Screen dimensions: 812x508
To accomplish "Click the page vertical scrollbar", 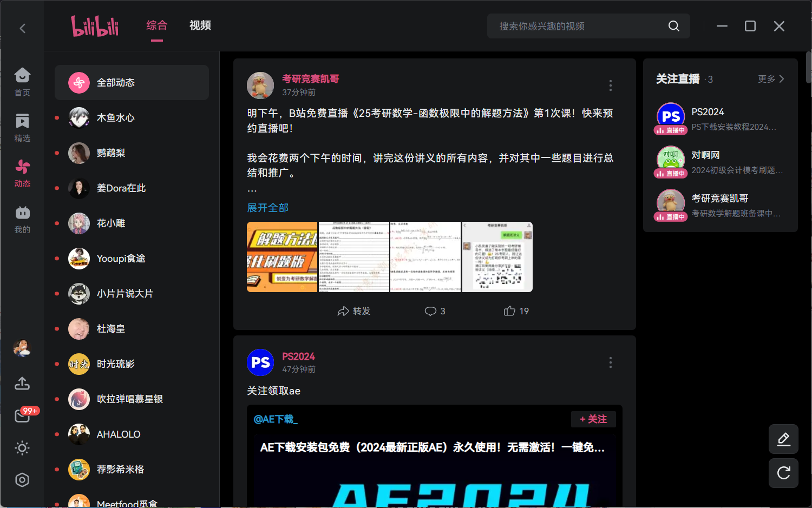I will click(x=809, y=67).
